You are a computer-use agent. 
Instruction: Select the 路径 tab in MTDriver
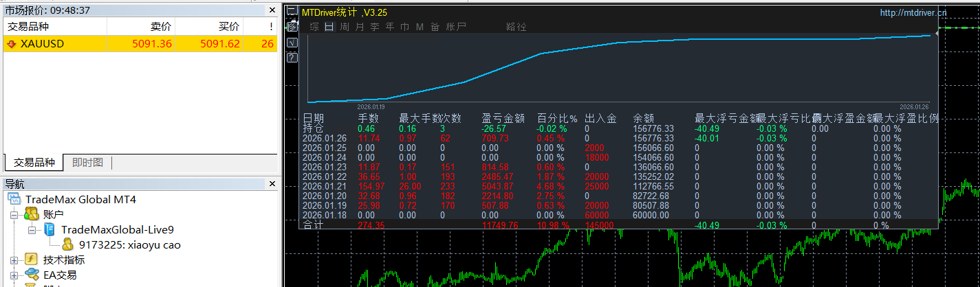coord(516,27)
